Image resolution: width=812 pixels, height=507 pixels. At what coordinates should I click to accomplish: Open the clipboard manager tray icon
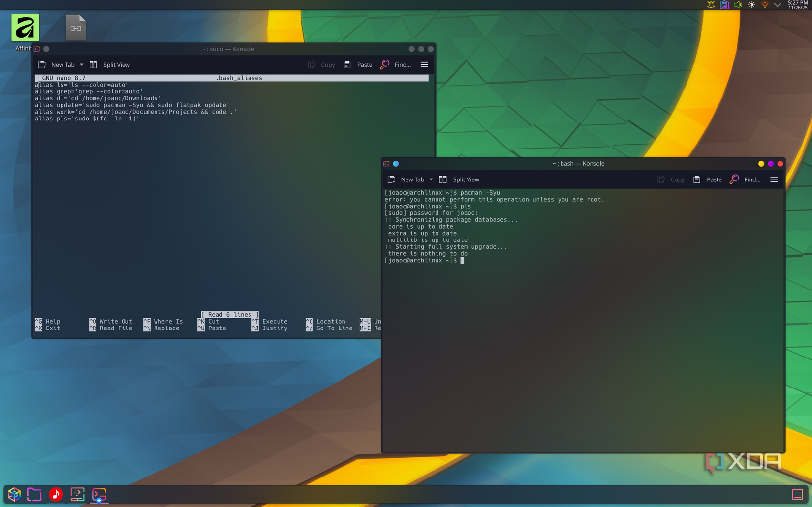pos(724,5)
